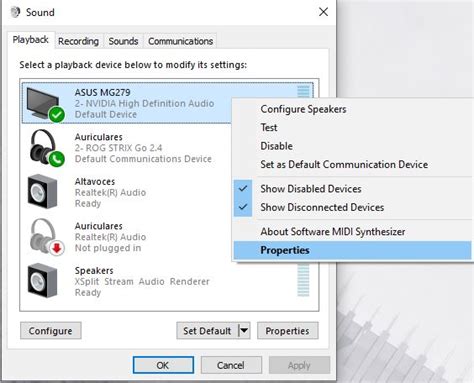The image size is (474, 383).
Task: Select '2- ROG STRIX Go 2.4' text
Action: 119,148
